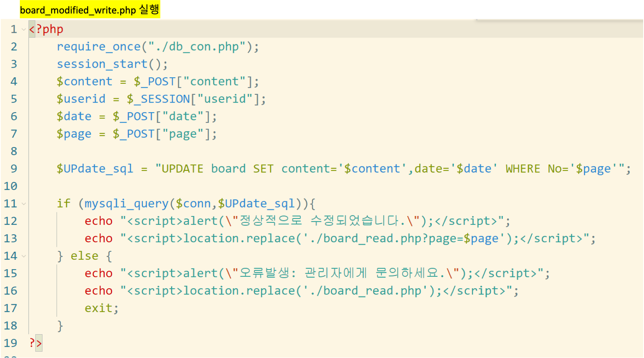The width and height of the screenshot is (644, 358).
Task: Collapse the code fold arrow at line 1
Action: pyautogui.click(x=24, y=30)
